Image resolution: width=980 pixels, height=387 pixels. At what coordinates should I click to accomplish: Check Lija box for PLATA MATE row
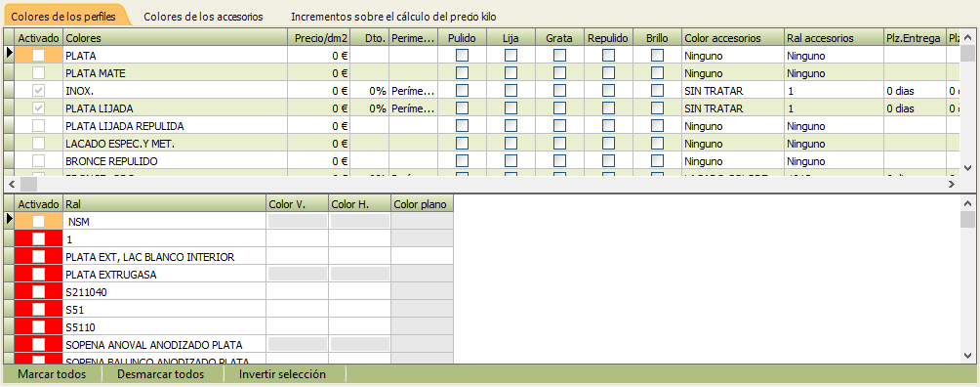point(510,73)
